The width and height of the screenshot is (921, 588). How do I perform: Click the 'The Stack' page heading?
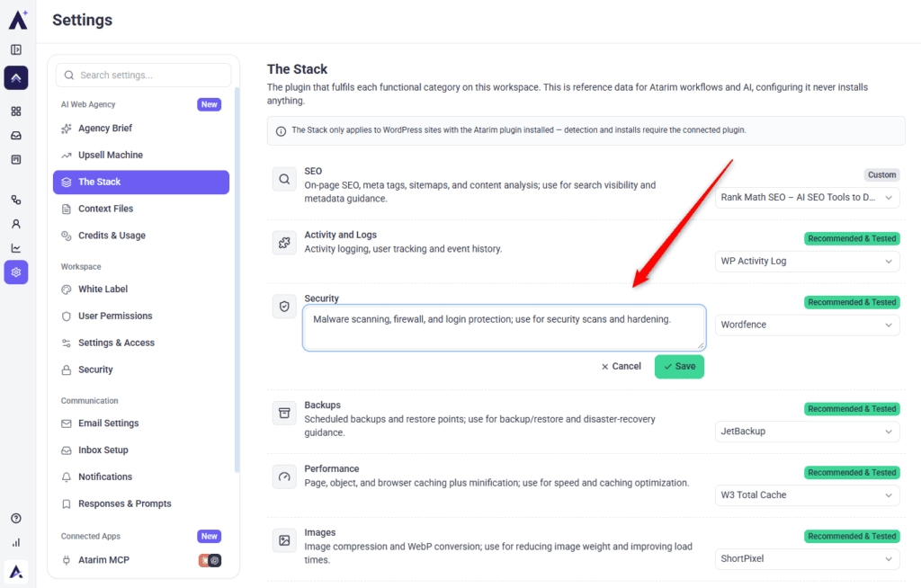[297, 69]
